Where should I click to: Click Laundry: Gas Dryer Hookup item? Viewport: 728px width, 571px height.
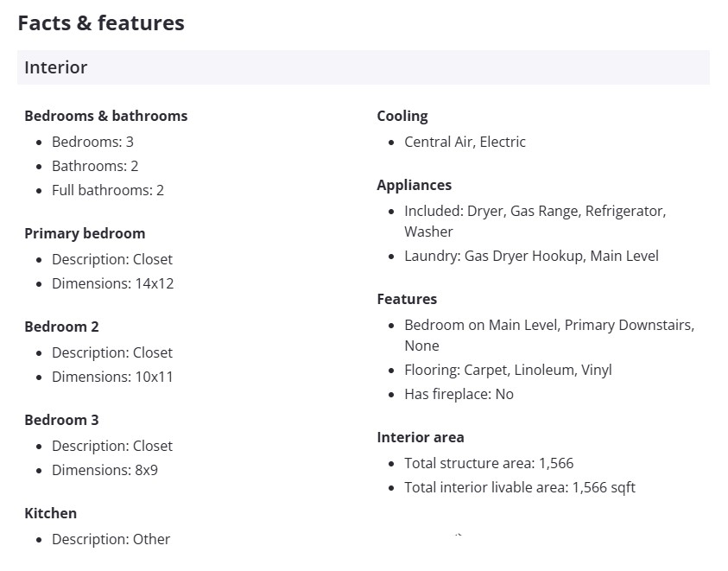click(x=531, y=256)
